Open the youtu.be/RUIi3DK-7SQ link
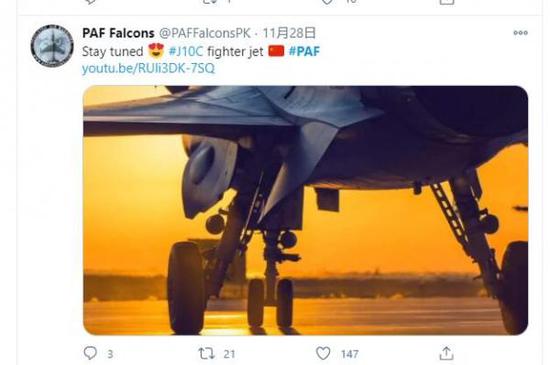The width and height of the screenshot is (550, 365). pyautogui.click(x=148, y=68)
